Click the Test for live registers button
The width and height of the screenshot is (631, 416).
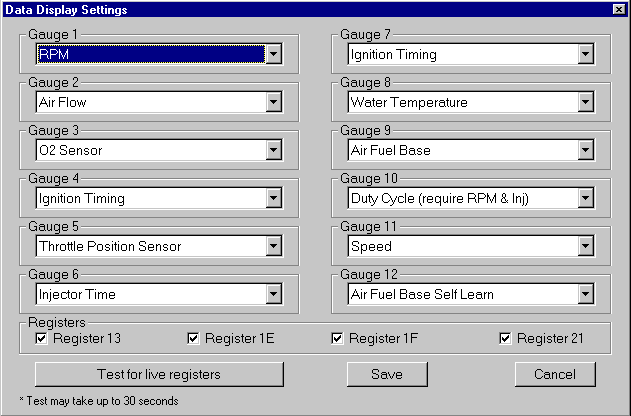click(x=159, y=375)
